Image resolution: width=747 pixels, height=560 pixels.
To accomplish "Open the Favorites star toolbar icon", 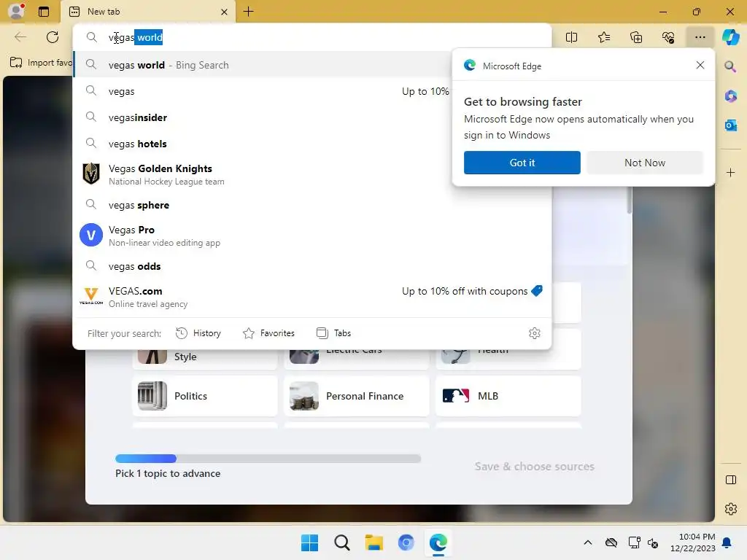I will point(603,37).
